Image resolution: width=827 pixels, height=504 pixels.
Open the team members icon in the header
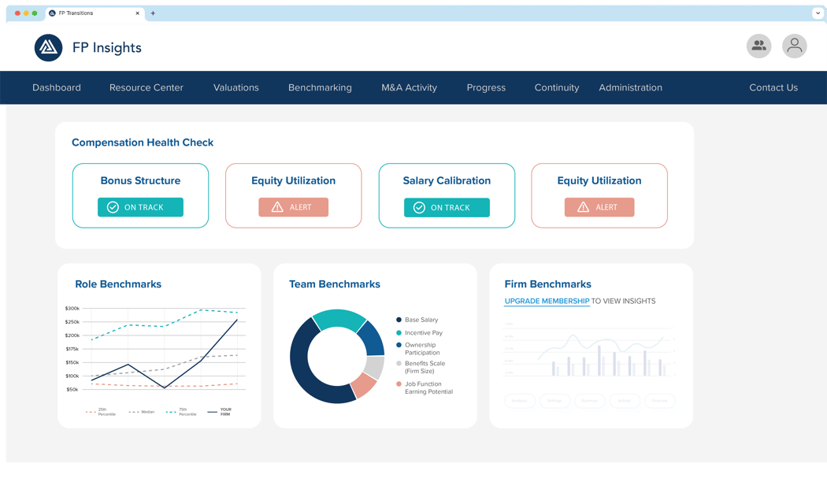[758, 46]
